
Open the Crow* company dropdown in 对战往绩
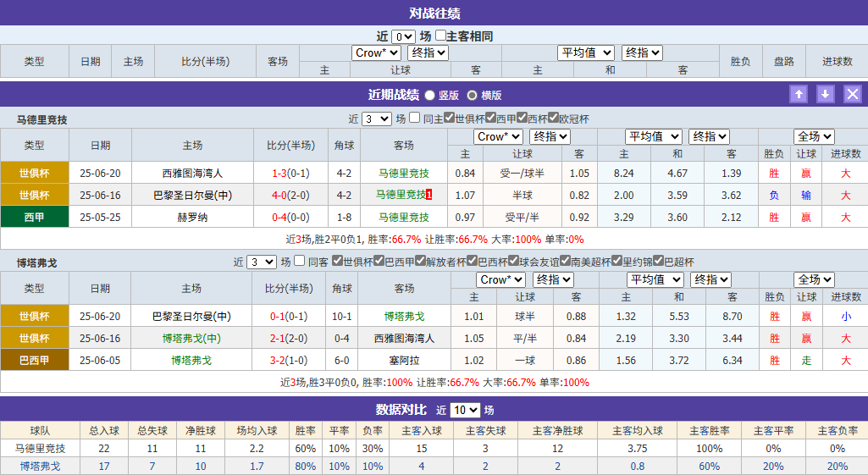click(x=376, y=52)
